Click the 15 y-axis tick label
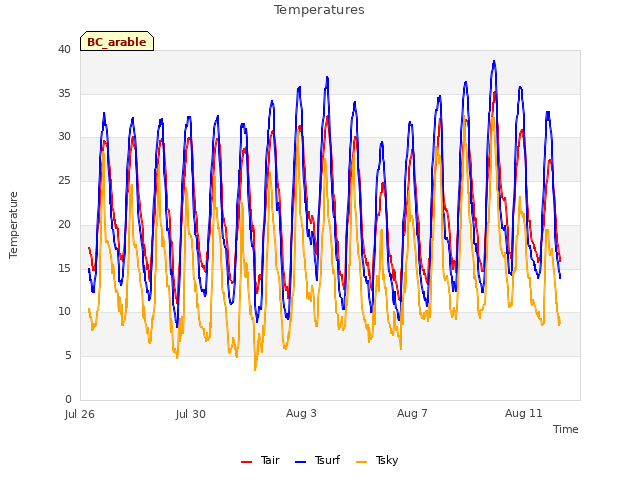The width and height of the screenshot is (640, 480). [64, 268]
